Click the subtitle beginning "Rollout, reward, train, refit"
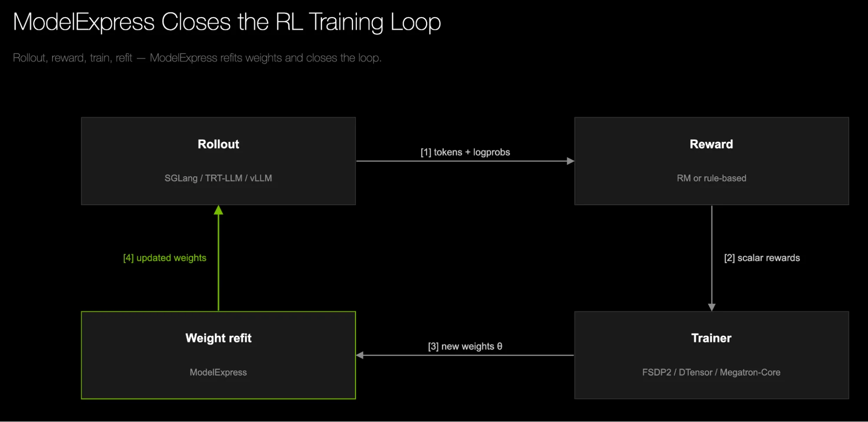The height and width of the screenshot is (422, 868). click(197, 58)
